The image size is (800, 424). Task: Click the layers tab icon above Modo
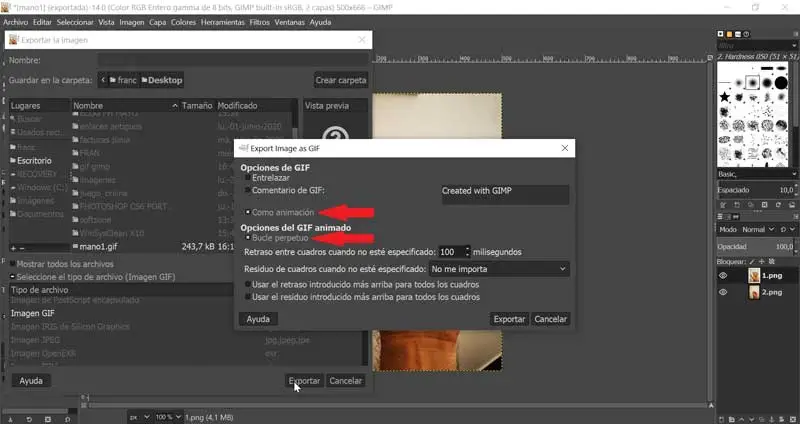[720, 217]
